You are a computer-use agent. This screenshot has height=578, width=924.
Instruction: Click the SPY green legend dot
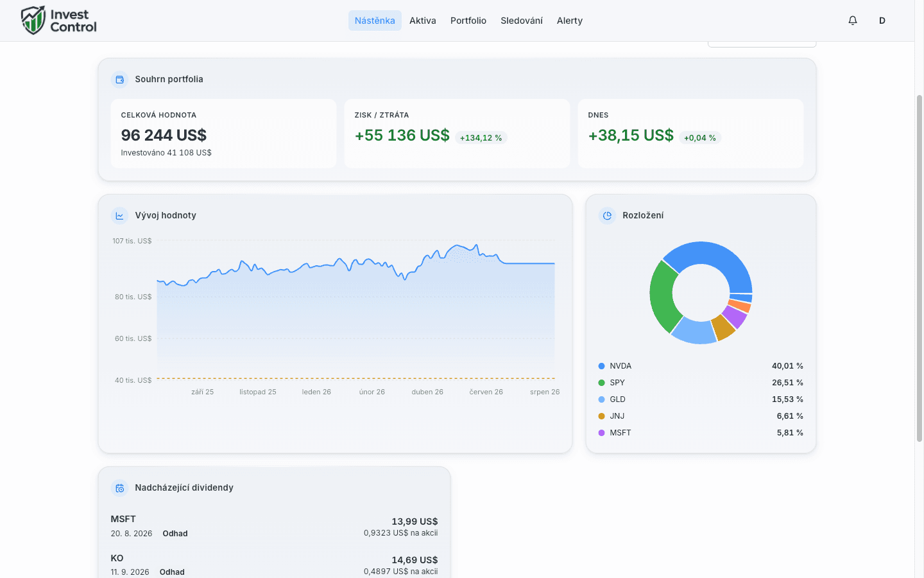click(x=602, y=383)
